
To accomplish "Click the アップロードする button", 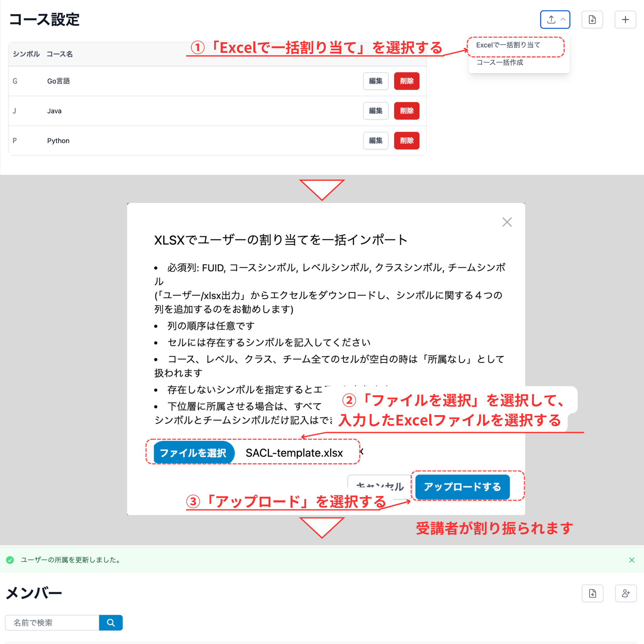I will pyautogui.click(x=462, y=487).
